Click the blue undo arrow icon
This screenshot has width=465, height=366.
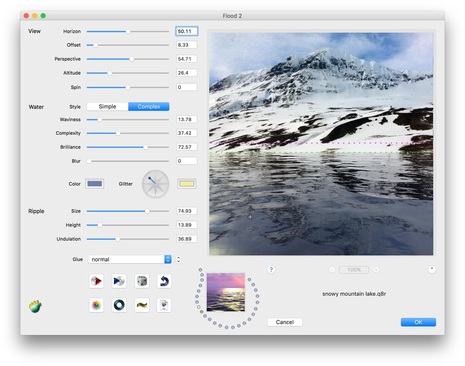(x=164, y=281)
